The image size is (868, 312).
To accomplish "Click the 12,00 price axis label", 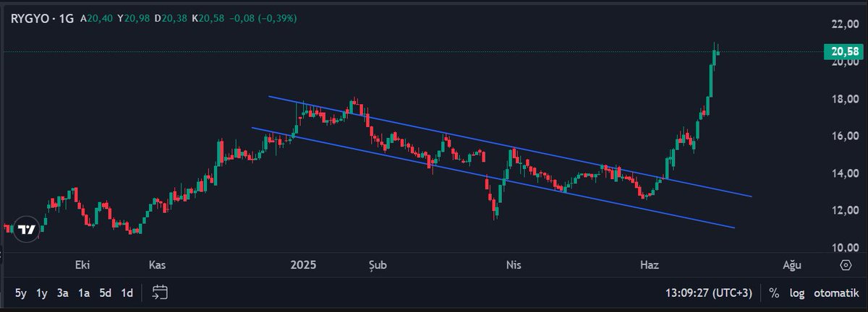I will (x=844, y=211).
